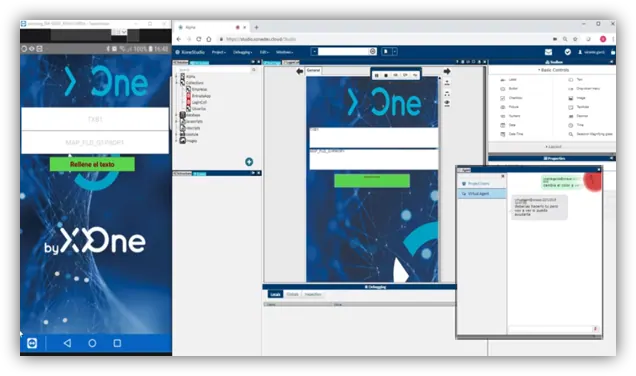The image size is (636, 376).
Task: Open the user account menu in header
Action: (592, 52)
